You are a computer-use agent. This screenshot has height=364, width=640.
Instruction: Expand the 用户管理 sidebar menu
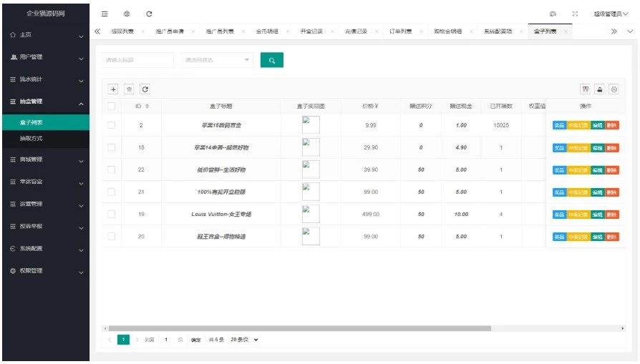click(44, 57)
